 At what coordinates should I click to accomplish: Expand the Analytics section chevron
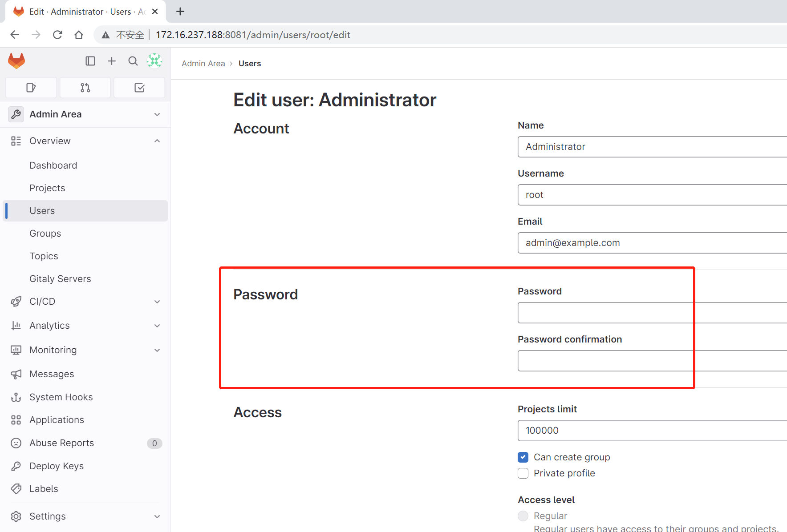[x=157, y=326]
